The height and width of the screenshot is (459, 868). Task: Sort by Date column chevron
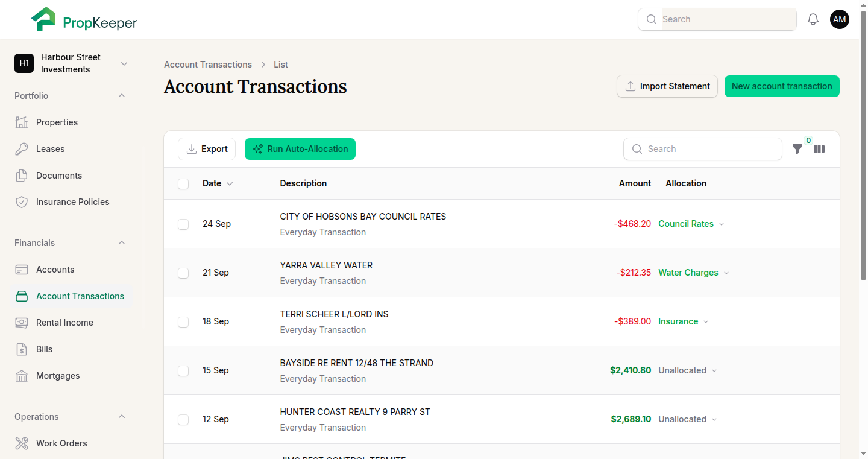(x=230, y=184)
